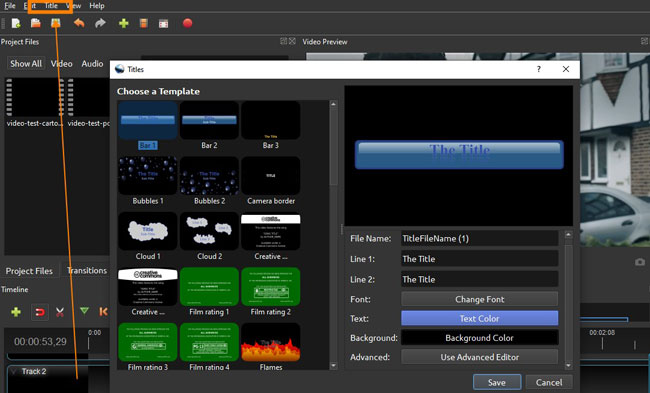Click the New Project toolbar icon
This screenshot has height=393, width=650.
(16, 23)
